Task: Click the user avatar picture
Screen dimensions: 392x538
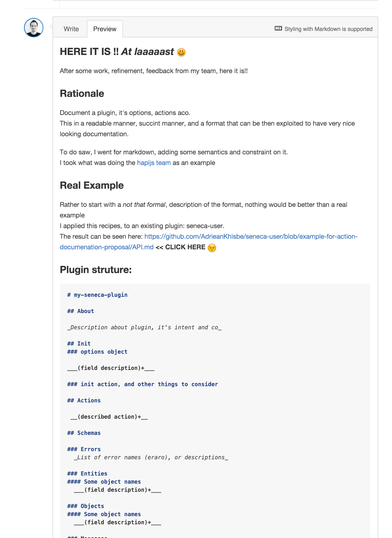Action: point(34,28)
